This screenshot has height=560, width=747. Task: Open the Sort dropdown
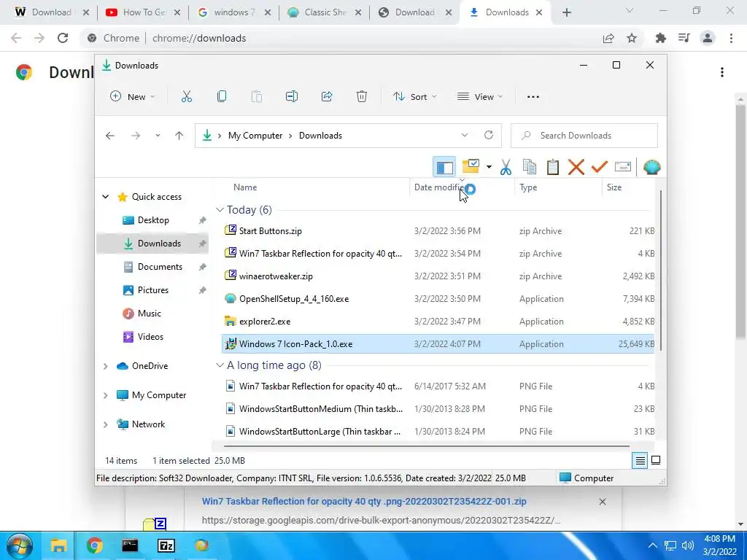(414, 97)
